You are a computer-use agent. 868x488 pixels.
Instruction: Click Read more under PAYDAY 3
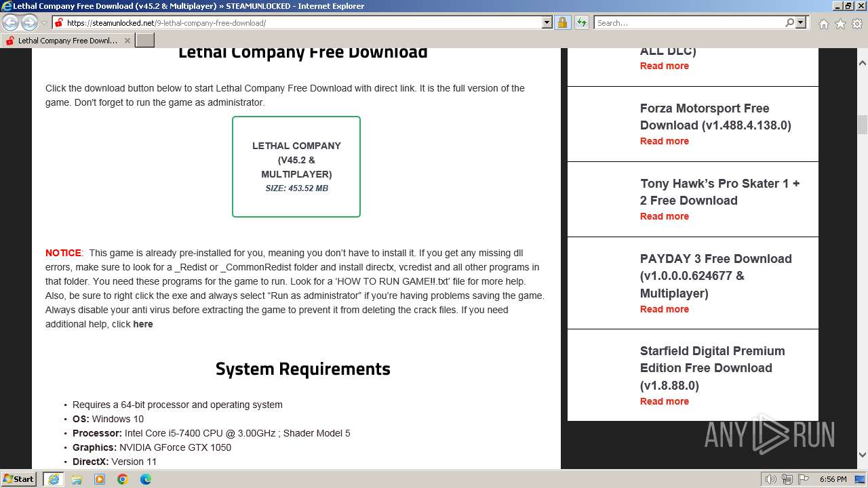pos(665,309)
